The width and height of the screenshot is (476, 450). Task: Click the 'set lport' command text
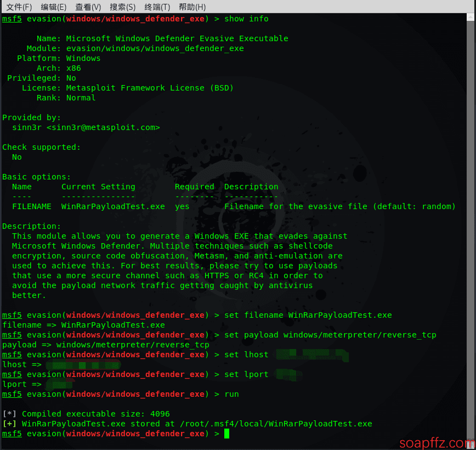pos(246,374)
